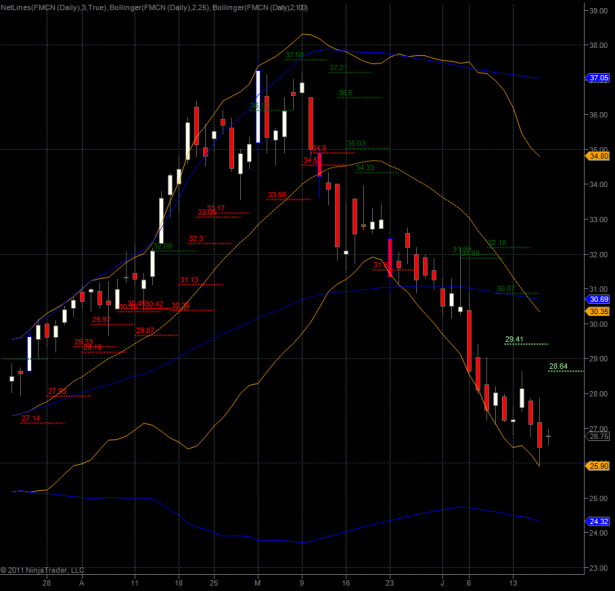Select the red 31.13 net line label

189,280
